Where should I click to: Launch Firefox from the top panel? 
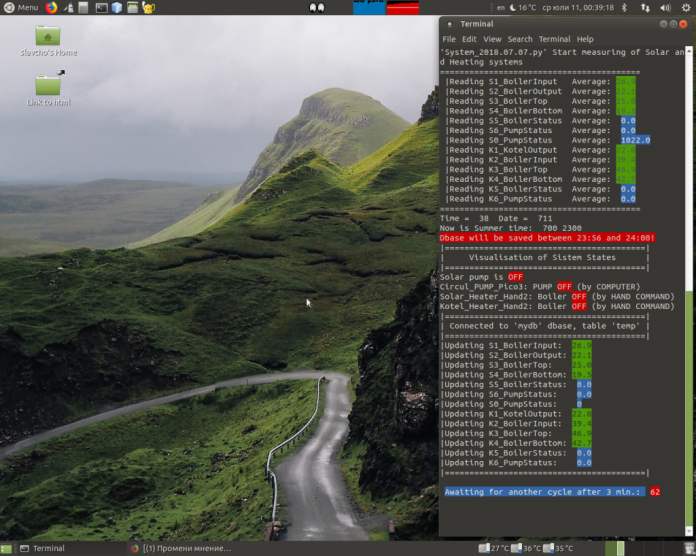51,7
